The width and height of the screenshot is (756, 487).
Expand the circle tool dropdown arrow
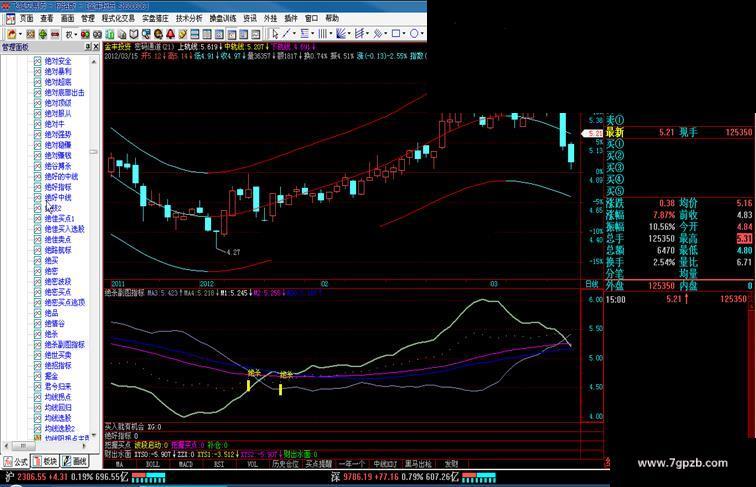(x=422, y=34)
